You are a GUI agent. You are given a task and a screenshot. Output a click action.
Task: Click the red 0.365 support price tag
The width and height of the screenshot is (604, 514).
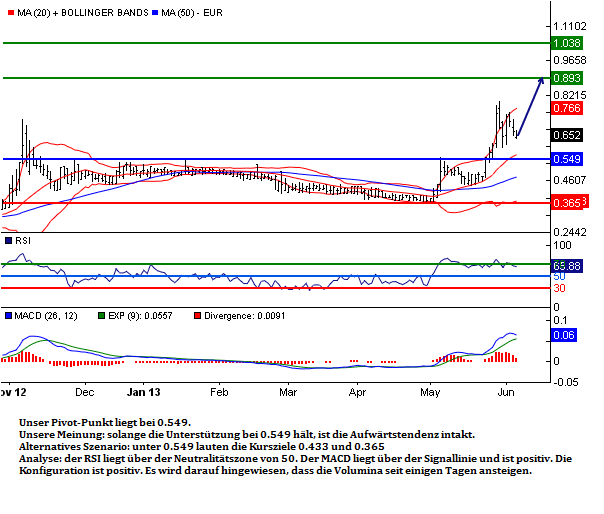567,202
